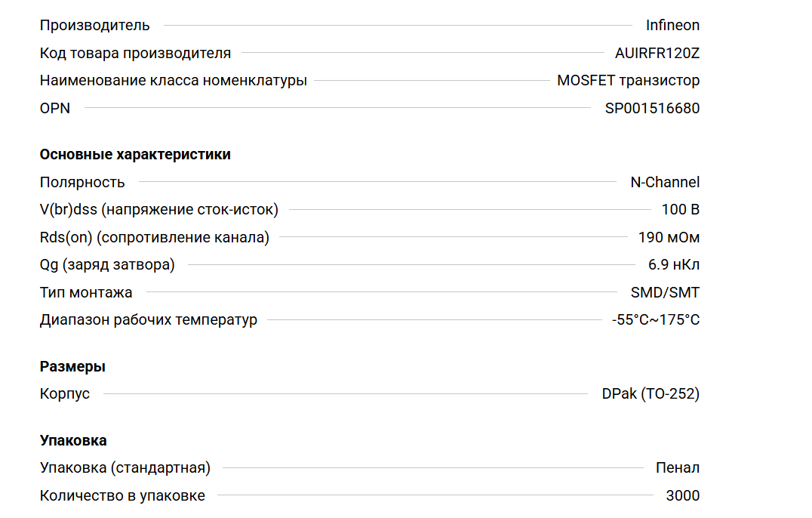
Task: Click the Производитель row label
Action: tap(94, 25)
